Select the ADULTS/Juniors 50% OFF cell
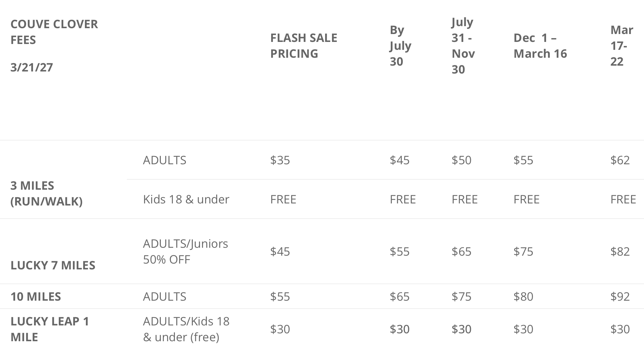Image resolution: width=644 pixels, height=345 pixels. [185, 252]
